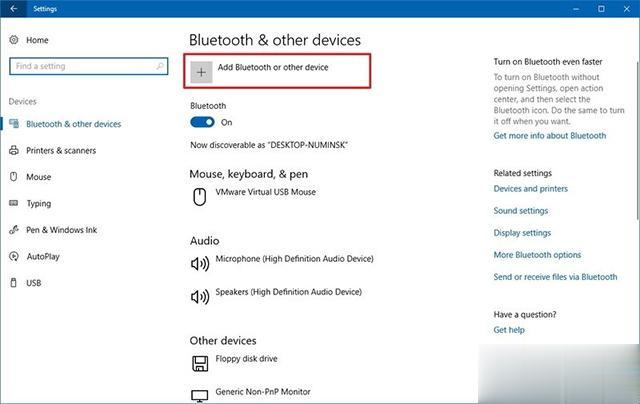Open Pen & Windows Ink settings
The image size is (640, 404).
62,230
